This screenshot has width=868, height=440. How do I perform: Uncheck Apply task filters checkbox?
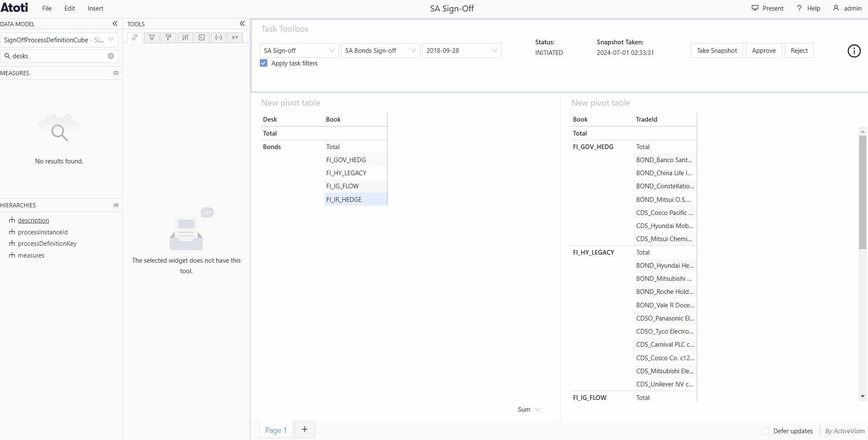coord(264,63)
